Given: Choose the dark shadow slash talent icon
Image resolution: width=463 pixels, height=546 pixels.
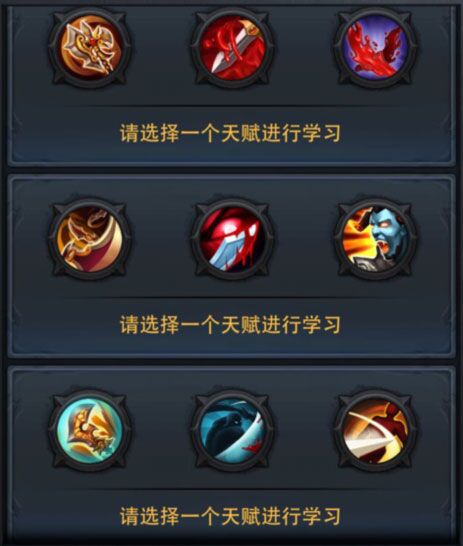Looking at the screenshot, I should click(x=232, y=430).
